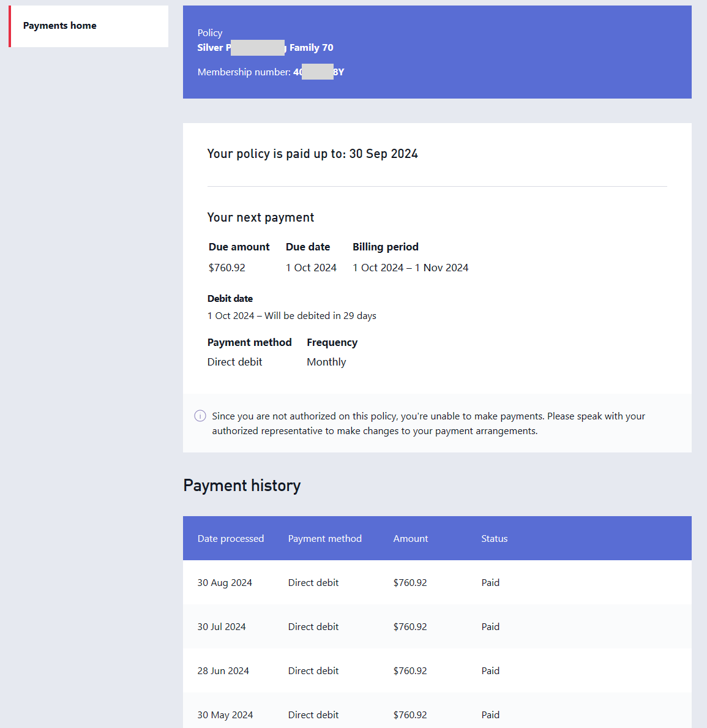Image resolution: width=707 pixels, height=728 pixels.
Task: Click the Status column header
Action: 494,539
